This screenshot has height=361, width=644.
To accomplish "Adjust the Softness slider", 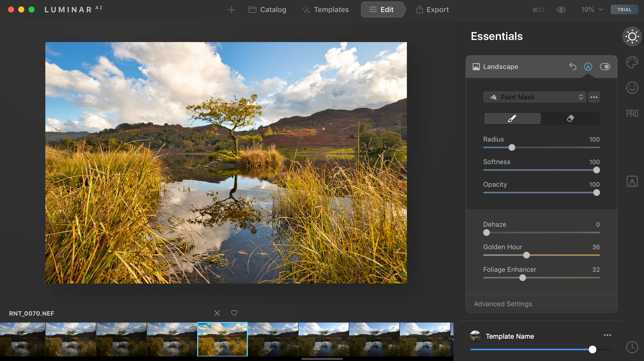I will coord(596,170).
